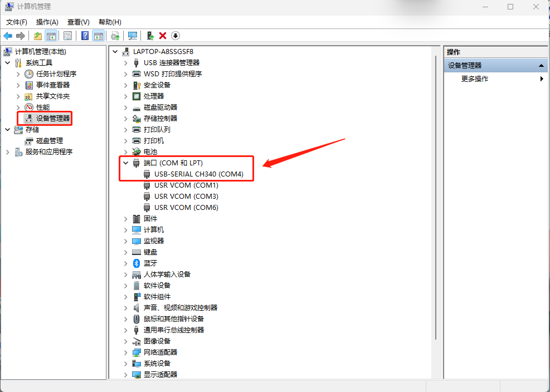Open the 查看(V) menu

[78, 22]
